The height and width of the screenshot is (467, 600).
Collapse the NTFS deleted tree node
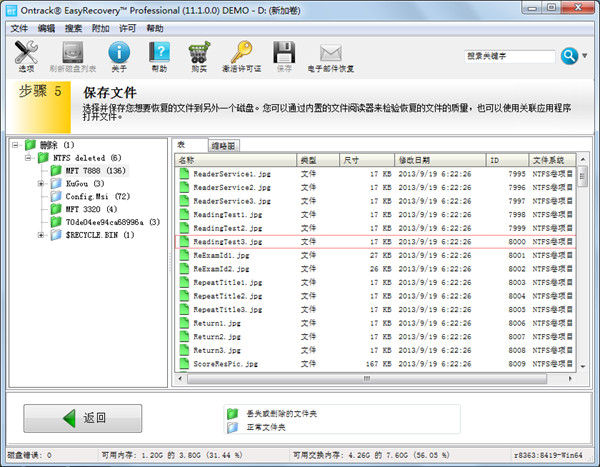click(28, 158)
